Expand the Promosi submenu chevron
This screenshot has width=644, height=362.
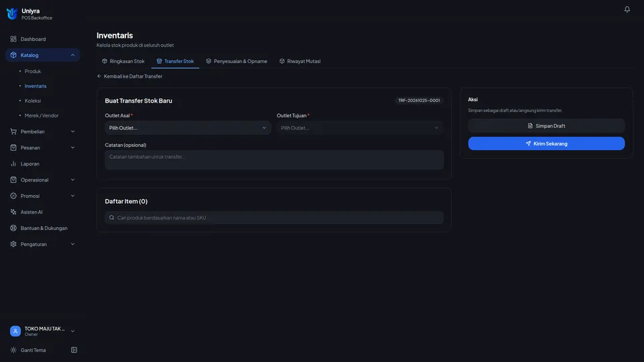72,196
